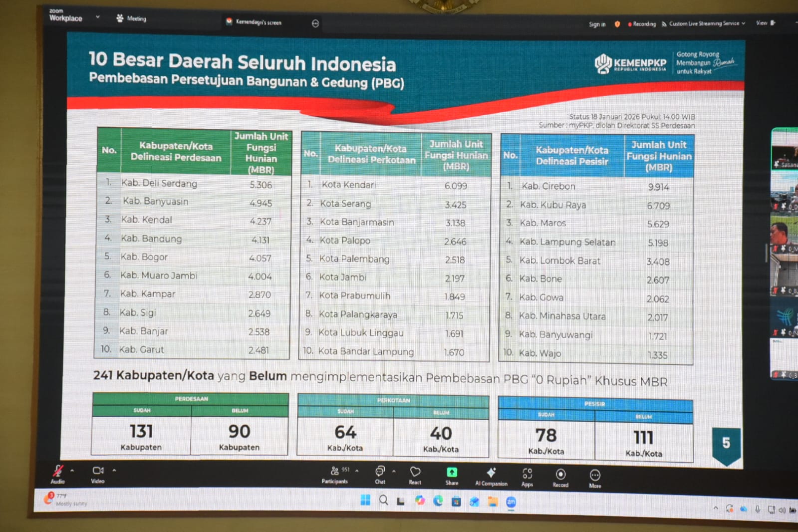
Task: Open the View menu
Action: (x=764, y=23)
